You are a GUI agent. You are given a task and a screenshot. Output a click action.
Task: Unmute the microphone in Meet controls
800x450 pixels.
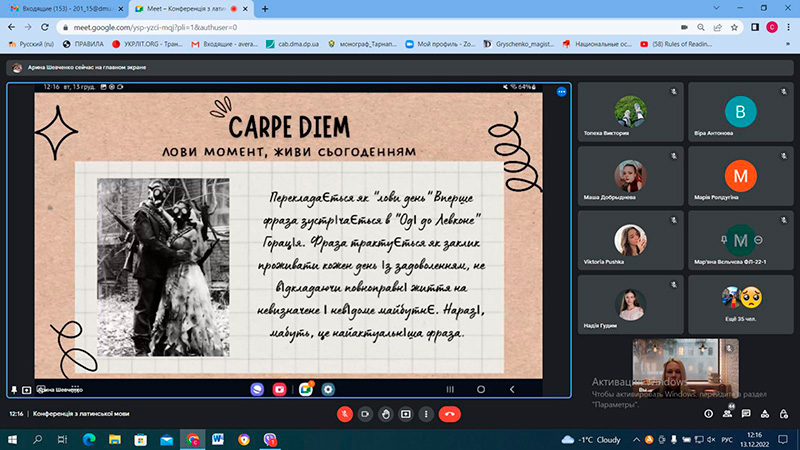[343, 413]
